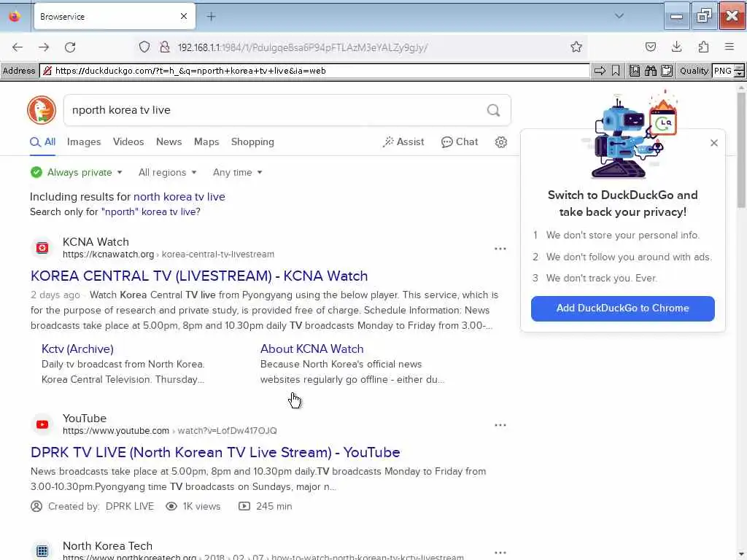Open the Assist feature
The image size is (747, 560).
[403, 142]
